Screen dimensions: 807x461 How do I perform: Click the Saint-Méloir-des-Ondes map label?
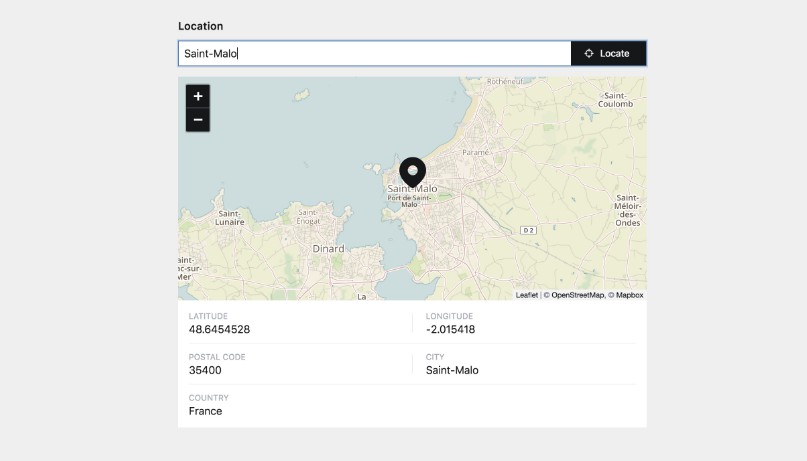click(x=628, y=210)
